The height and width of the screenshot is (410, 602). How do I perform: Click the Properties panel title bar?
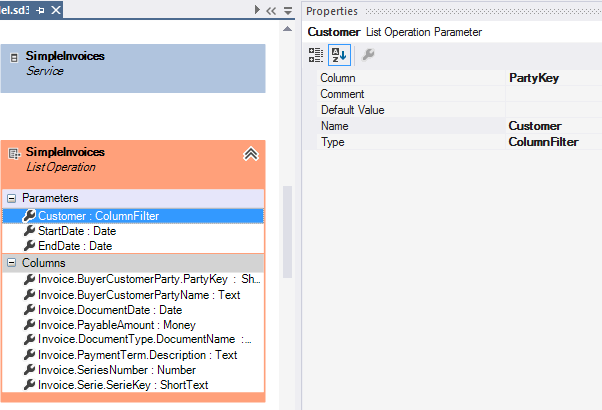tap(452, 11)
